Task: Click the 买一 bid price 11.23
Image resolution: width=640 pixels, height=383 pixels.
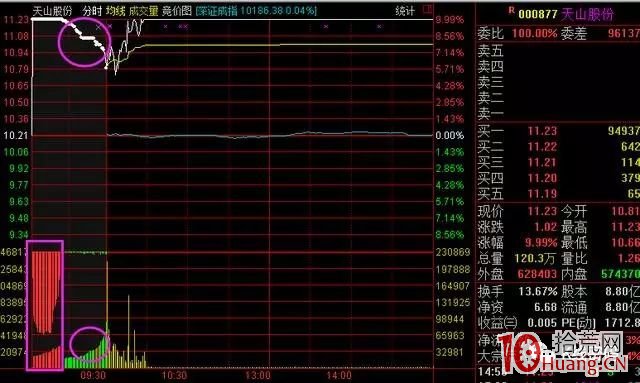Action: pos(542,131)
